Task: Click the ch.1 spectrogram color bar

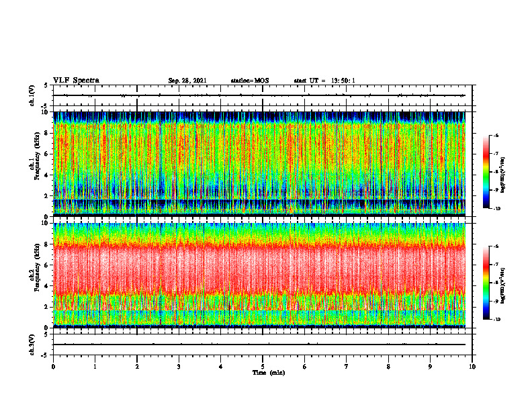Action: [x=486, y=172]
